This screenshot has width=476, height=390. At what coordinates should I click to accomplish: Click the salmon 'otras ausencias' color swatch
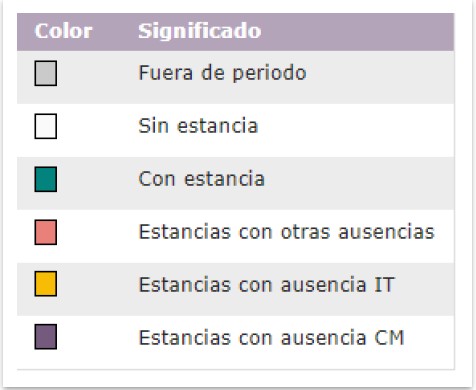[x=46, y=232]
